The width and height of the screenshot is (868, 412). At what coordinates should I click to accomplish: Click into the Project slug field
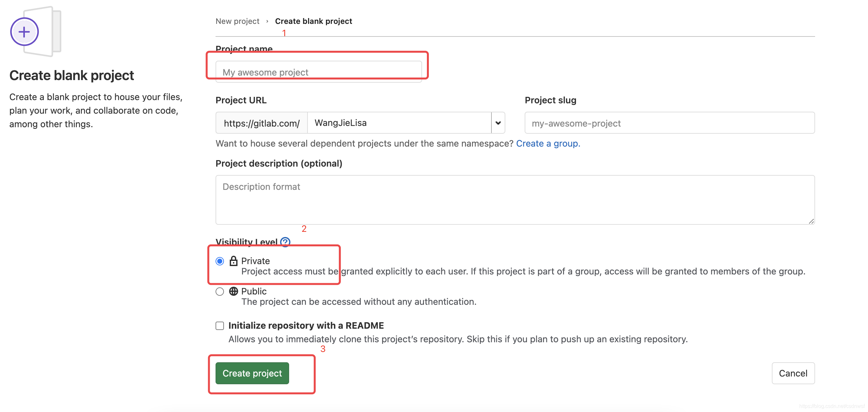click(x=670, y=123)
